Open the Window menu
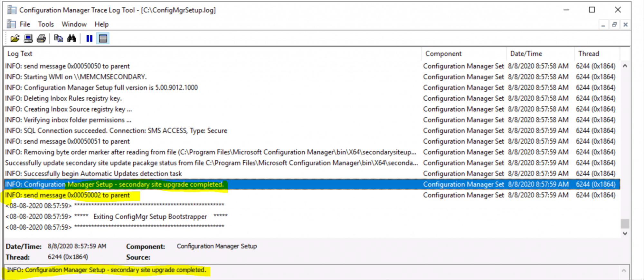Screen dimensions: 644x280 tap(74, 24)
